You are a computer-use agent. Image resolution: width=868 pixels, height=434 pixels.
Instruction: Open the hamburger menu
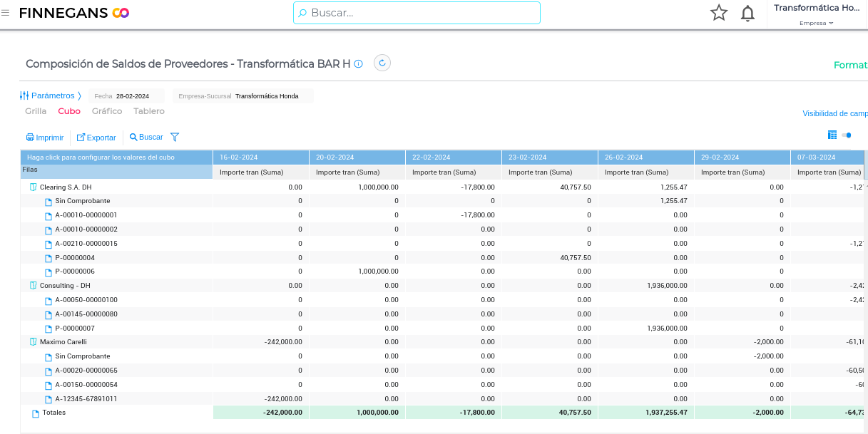[6, 13]
